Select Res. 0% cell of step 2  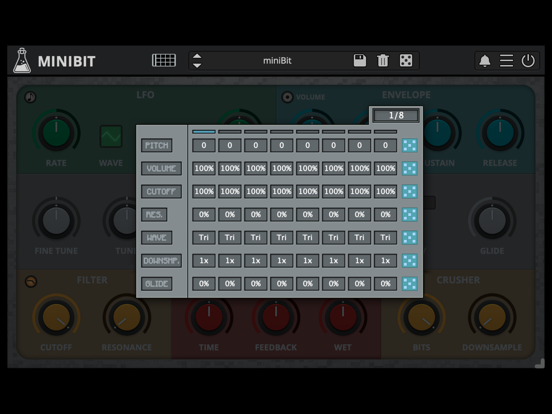click(230, 215)
